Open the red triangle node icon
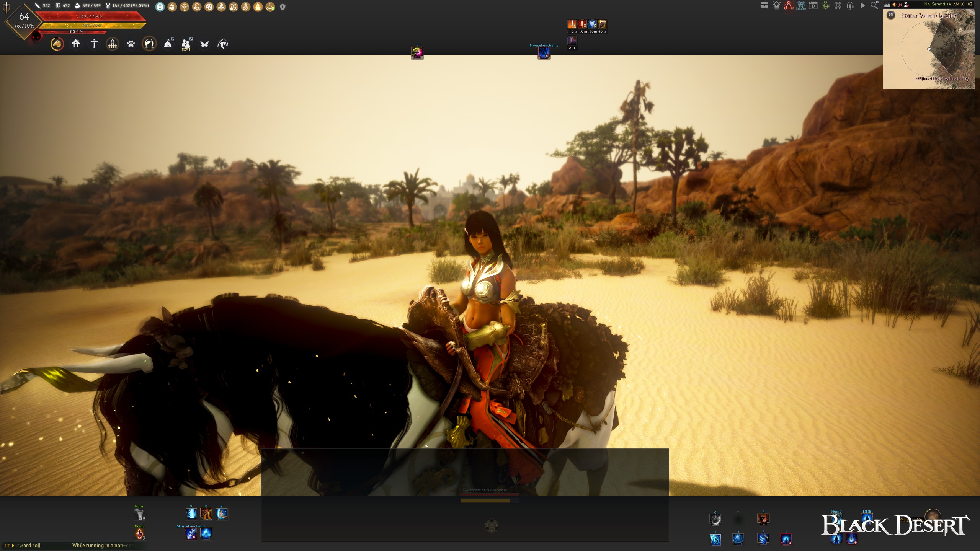Image resolution: width=980 pixels, height=551 pixels. coord(789,5)
